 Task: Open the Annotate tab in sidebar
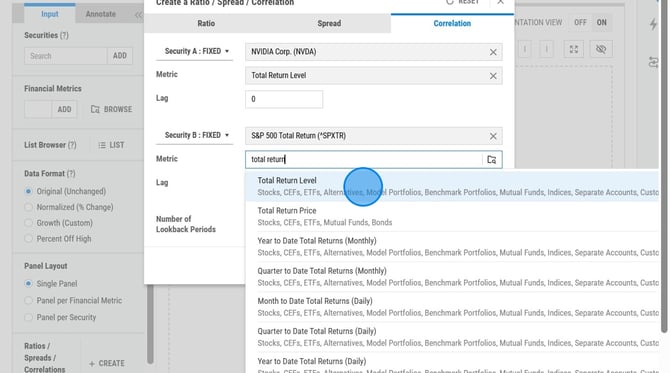coord(100,14)
